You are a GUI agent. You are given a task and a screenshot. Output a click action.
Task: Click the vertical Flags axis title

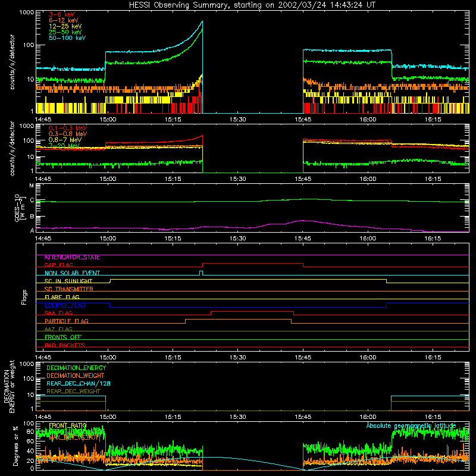tap(24, 297)
